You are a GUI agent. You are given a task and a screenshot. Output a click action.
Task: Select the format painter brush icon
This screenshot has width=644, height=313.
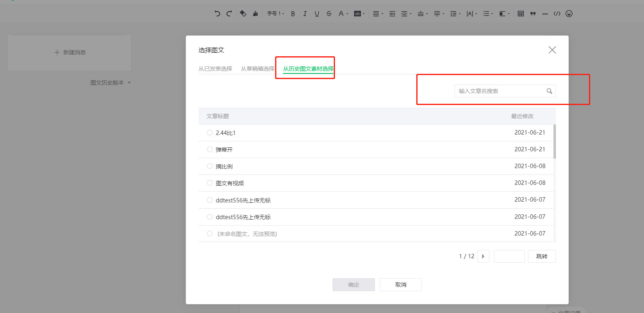click(x=255, y=14)
